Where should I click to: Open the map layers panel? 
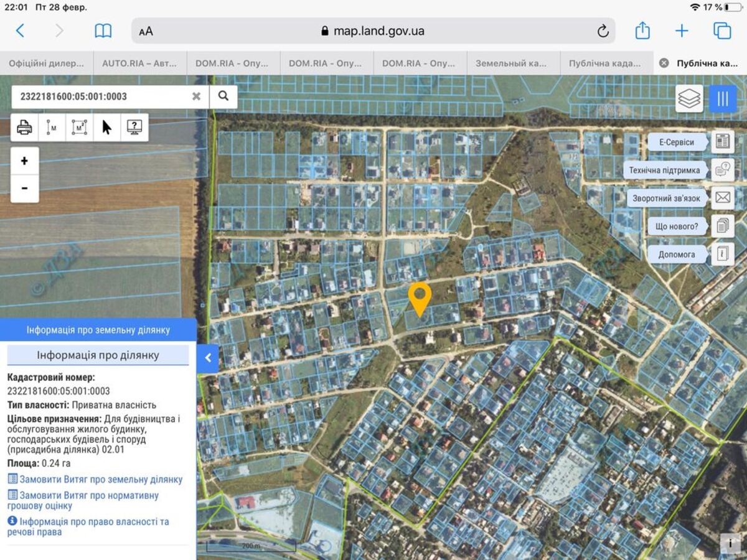(x=689, y=98)
